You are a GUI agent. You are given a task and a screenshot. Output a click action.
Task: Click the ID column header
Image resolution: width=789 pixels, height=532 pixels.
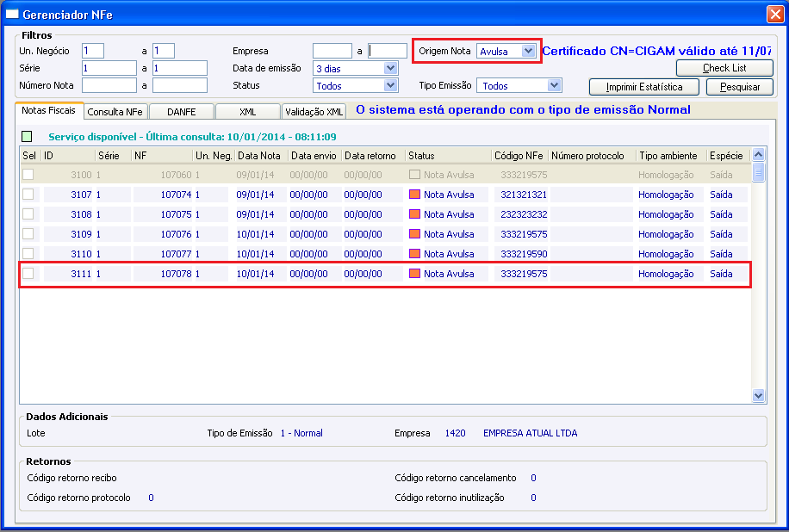coord(68,155)
